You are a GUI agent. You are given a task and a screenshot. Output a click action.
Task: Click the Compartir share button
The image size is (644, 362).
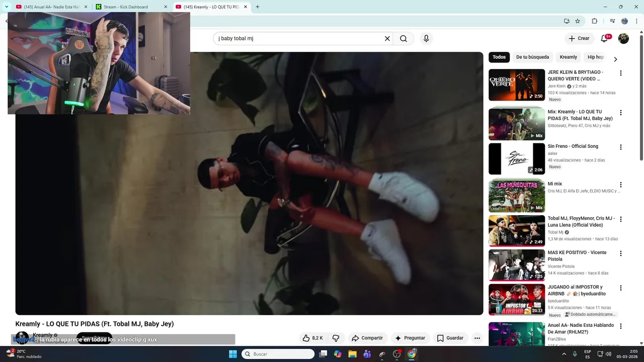[367, 338]
